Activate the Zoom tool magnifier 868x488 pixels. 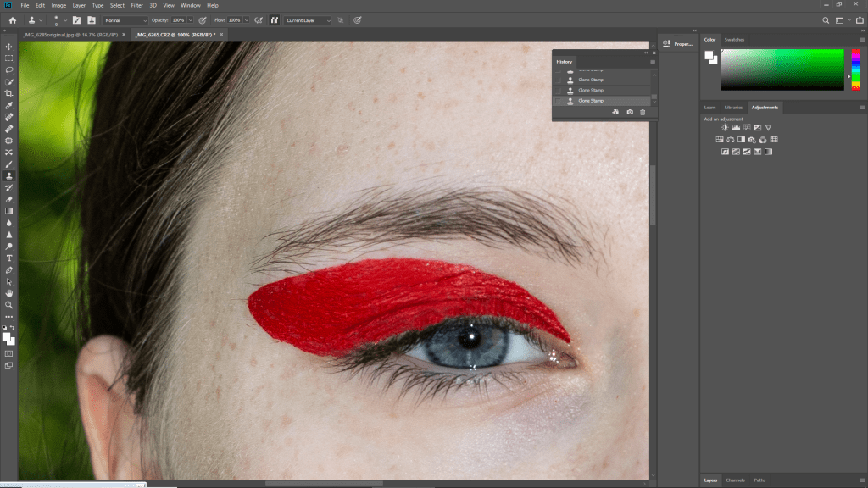[x=9, y=304]
